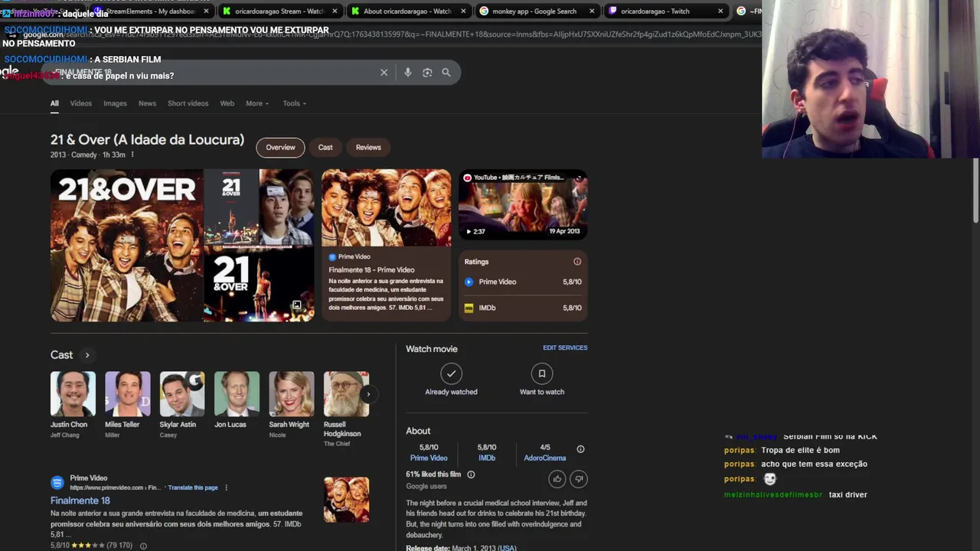The image size is (980, 551).
Task: Open the Tools dropdown
Action: [x=294, y=103]
